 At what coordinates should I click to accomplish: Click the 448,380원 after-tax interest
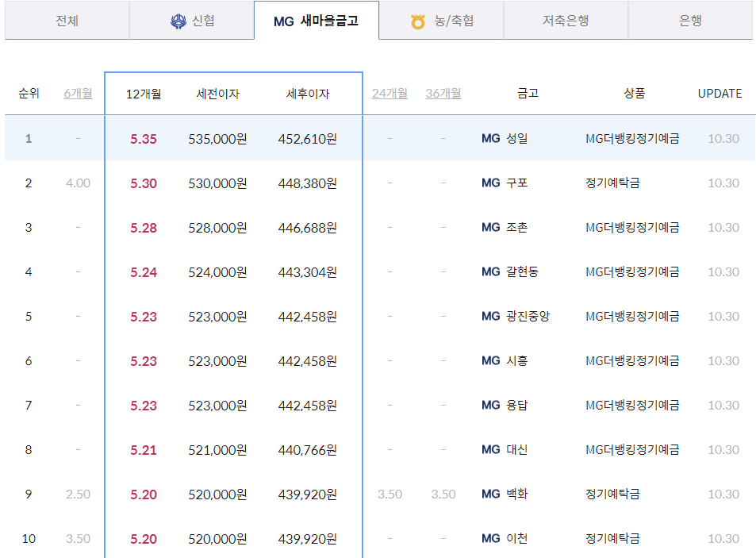(308, 183)
